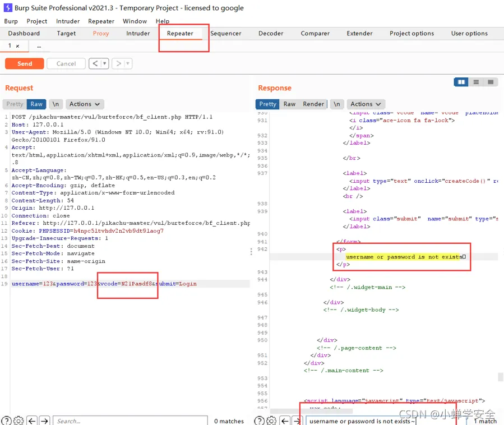Click the response search field
Viewport: 504px width, 425px height.
pyautogui.click(x=386, y=421)
